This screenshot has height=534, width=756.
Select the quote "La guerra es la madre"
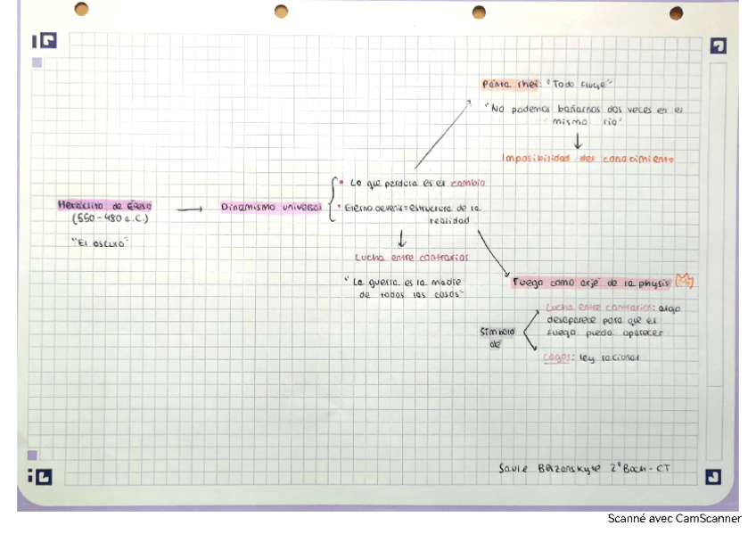pos(404,282)
